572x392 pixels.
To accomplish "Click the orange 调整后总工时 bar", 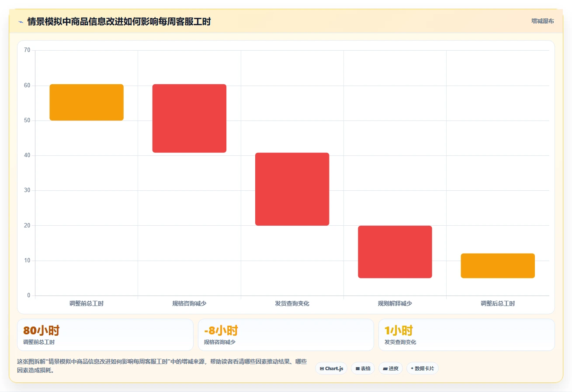I will point(498,265).
